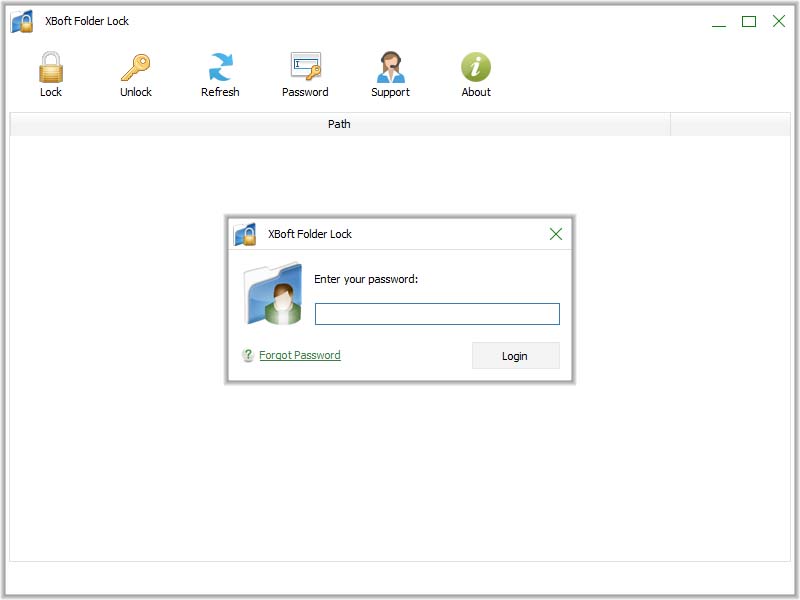
Task: Focus the password input field
Action: coord(437,314)
